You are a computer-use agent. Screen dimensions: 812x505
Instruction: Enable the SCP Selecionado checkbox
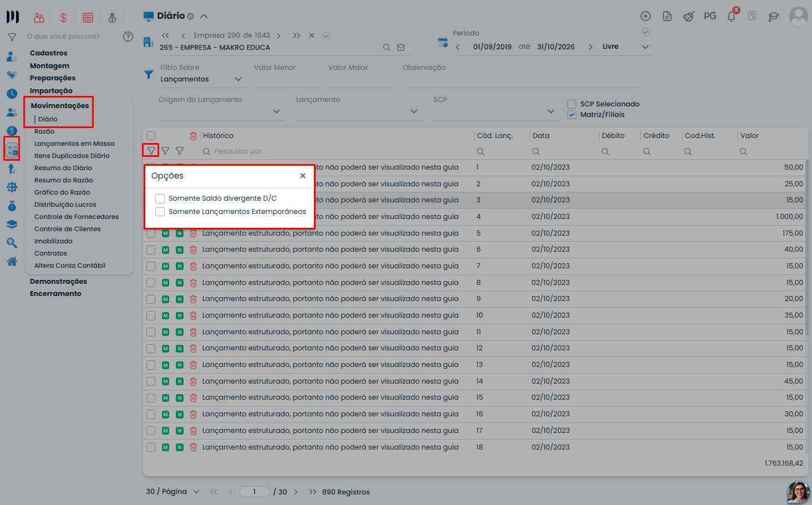point(572,104)
